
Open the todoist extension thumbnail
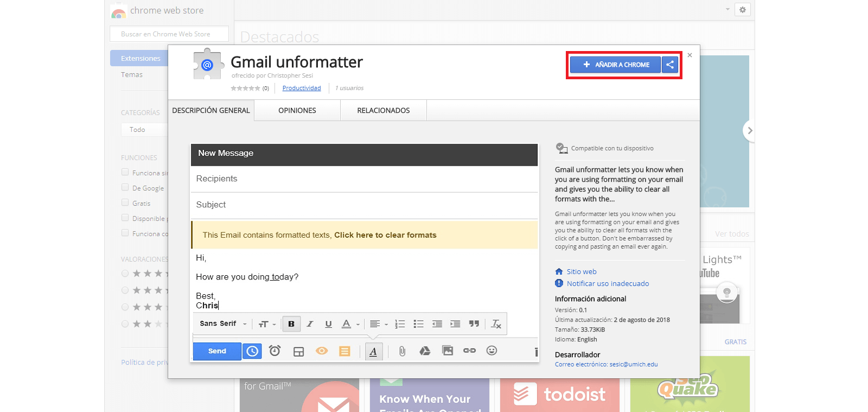560,395
